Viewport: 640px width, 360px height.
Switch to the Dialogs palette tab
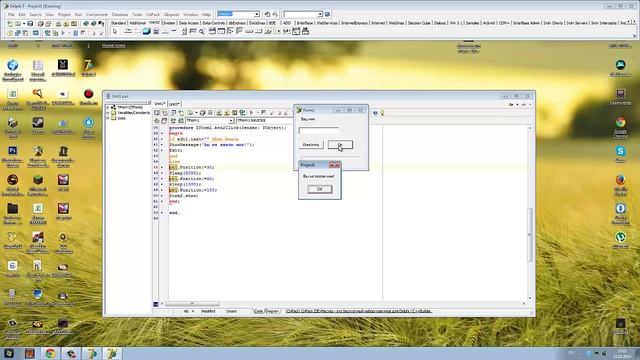[x=440, y=23]
